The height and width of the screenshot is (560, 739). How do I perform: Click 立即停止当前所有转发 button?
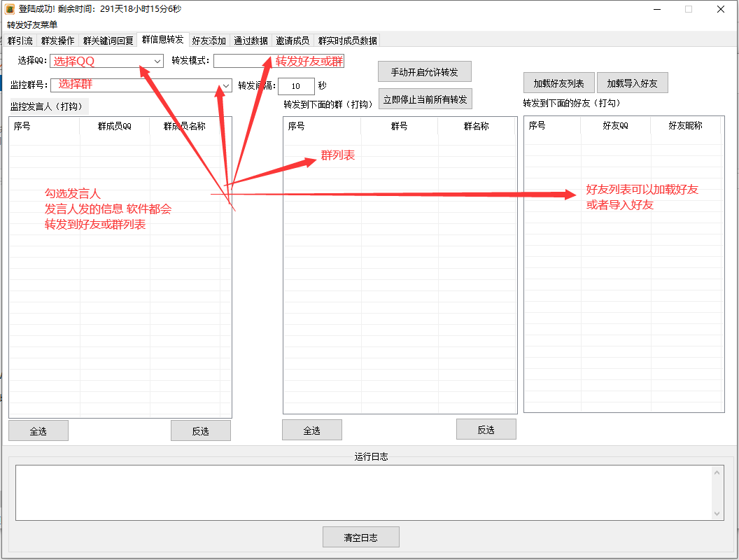coord(425,99)
